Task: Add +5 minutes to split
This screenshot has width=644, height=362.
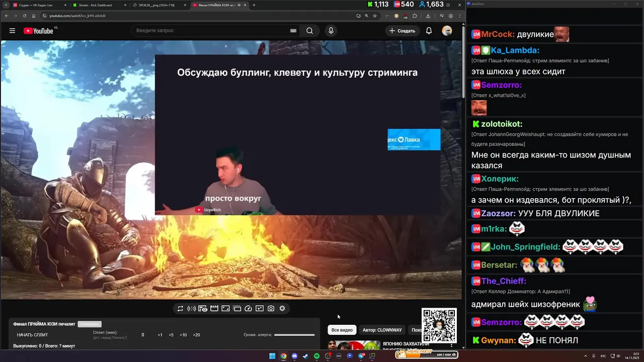Action: pos(171,335)
